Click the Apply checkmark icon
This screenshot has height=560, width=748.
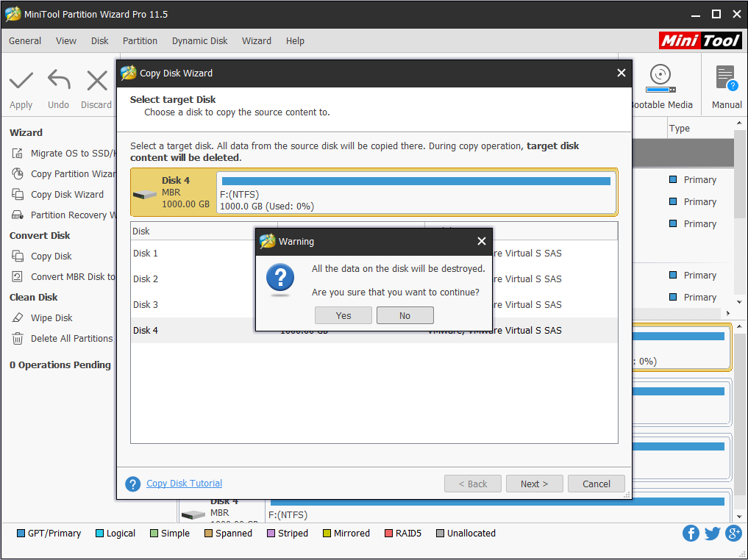(x=21, y=81)
